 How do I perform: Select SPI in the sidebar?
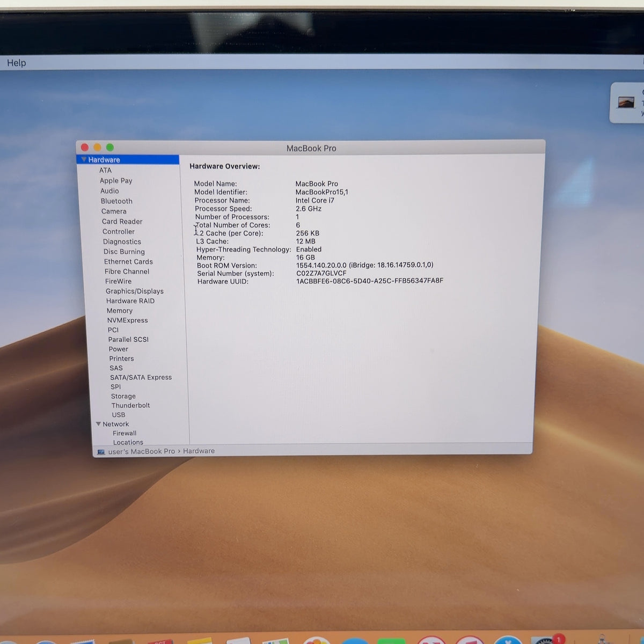116,387
